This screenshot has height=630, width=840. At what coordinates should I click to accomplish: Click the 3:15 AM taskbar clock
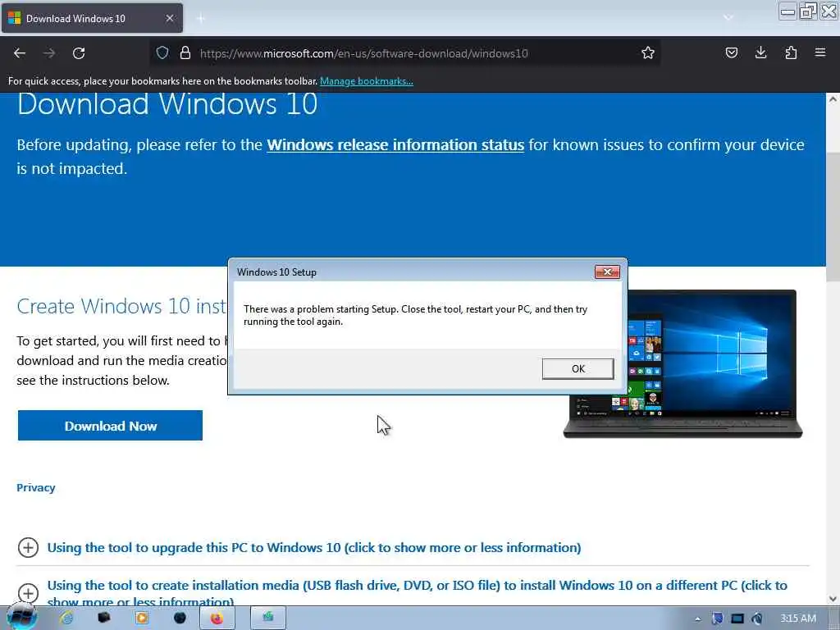798,619
